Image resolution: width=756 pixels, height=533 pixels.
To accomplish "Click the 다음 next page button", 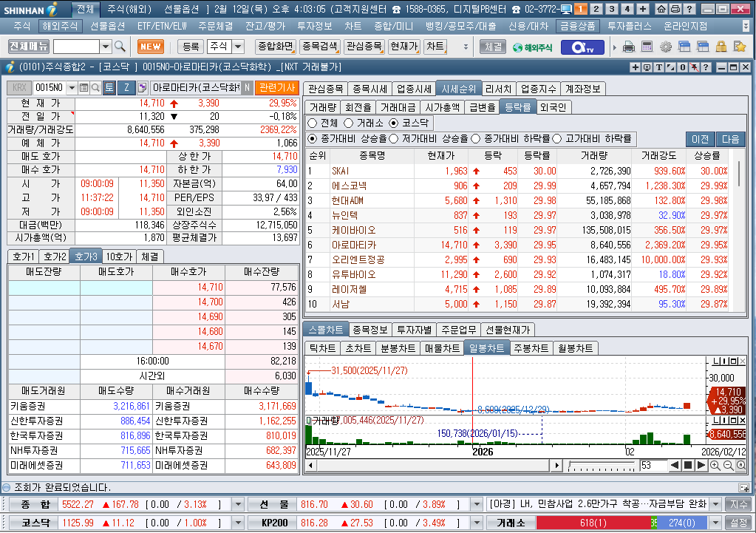I will coord(730,139).
